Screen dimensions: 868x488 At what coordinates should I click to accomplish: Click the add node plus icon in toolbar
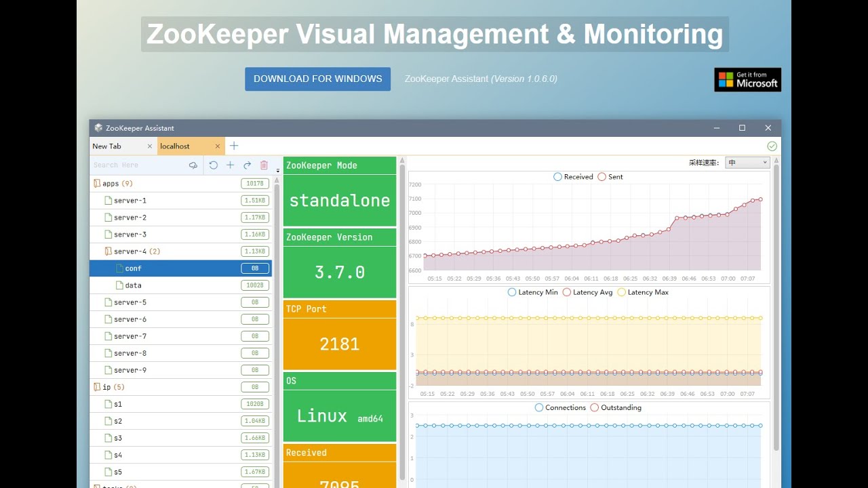230,165
